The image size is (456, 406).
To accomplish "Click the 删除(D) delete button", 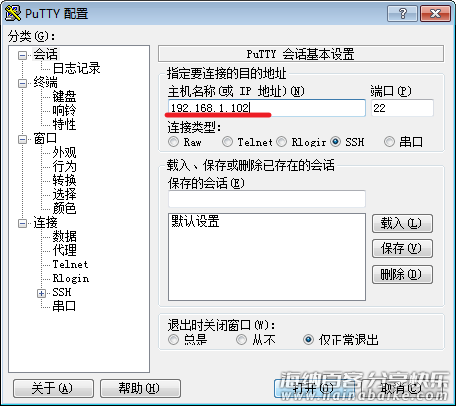I will point(402,274).
